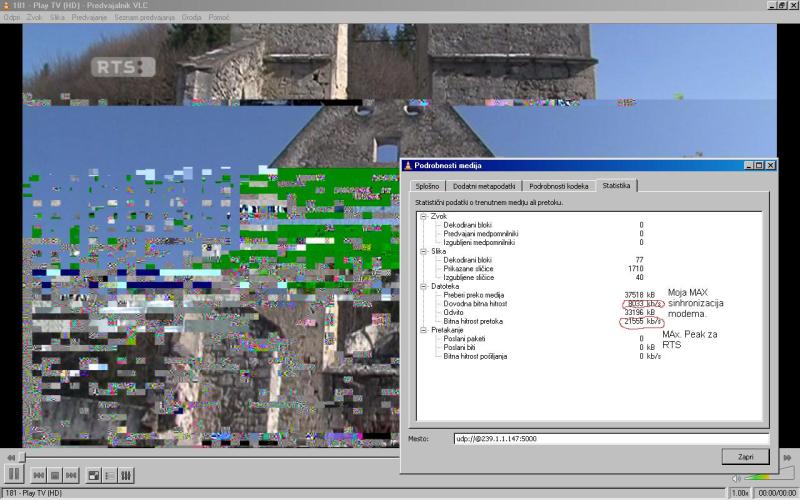
Task: Open extended settings equalizer icon
Action: click(126, 475)
